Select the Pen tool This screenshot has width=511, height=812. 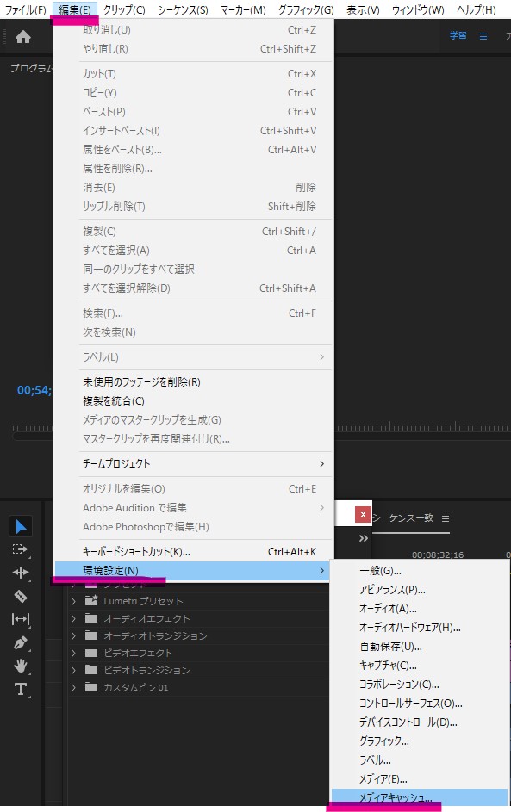(21, 642)
